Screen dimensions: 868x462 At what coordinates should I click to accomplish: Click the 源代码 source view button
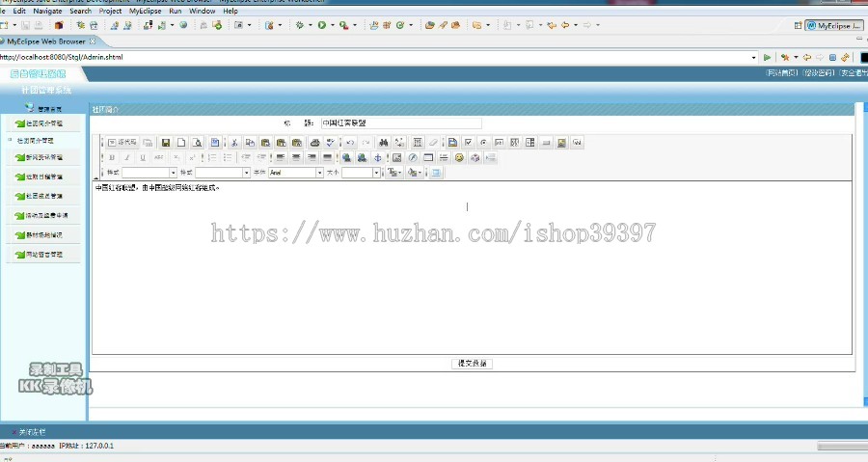(122, 143)
